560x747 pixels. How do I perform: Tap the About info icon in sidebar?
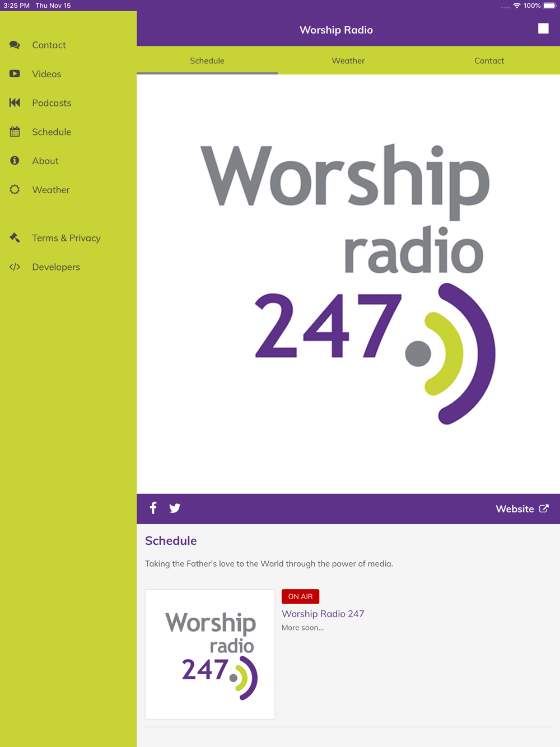click(x=15, y=161)
